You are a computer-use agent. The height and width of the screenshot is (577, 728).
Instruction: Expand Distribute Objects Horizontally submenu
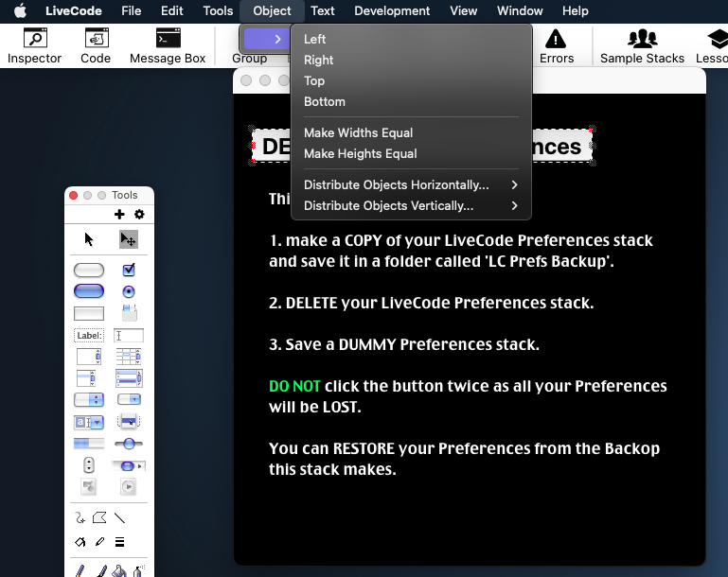411,184
